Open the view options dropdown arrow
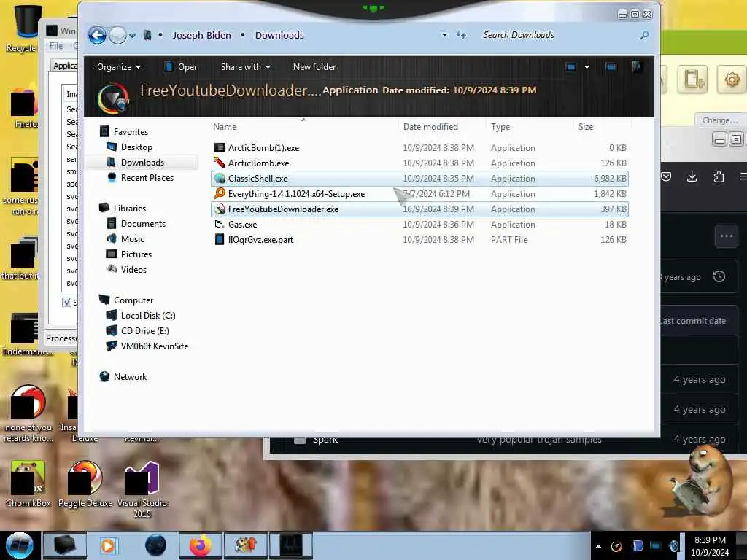The width and height of the screenshot is (747, 560). (x=587, y=67)
